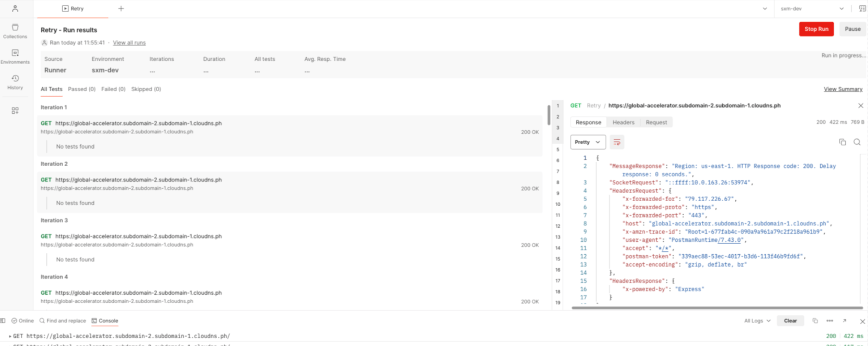Open Find and replace
Viewport: 868px width, 346px height.
[63, 321]
